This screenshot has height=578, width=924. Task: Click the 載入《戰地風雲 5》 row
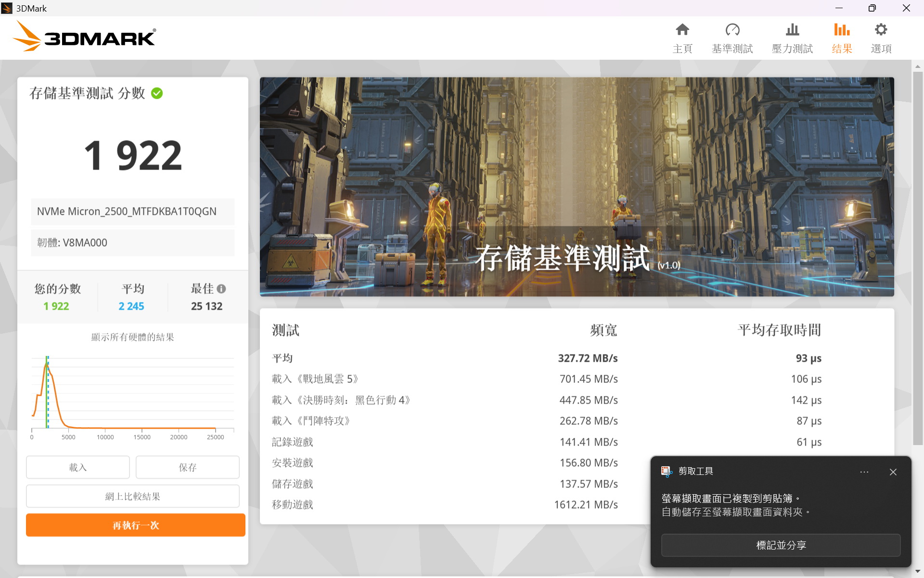tap(546, 379)
